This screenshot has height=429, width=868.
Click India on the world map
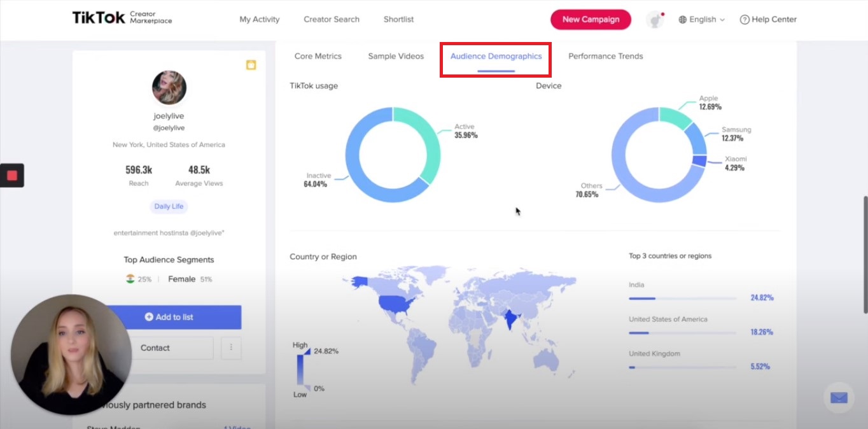pyautogui.click(x=510, y=319)
